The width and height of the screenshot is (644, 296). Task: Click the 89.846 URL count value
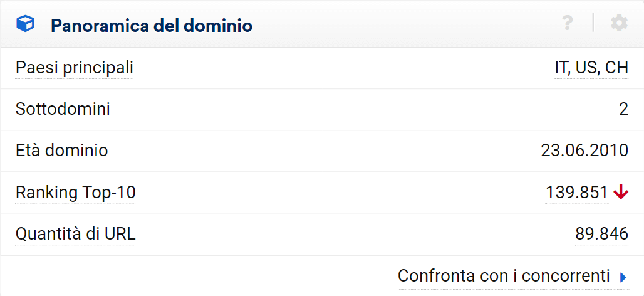601,235
